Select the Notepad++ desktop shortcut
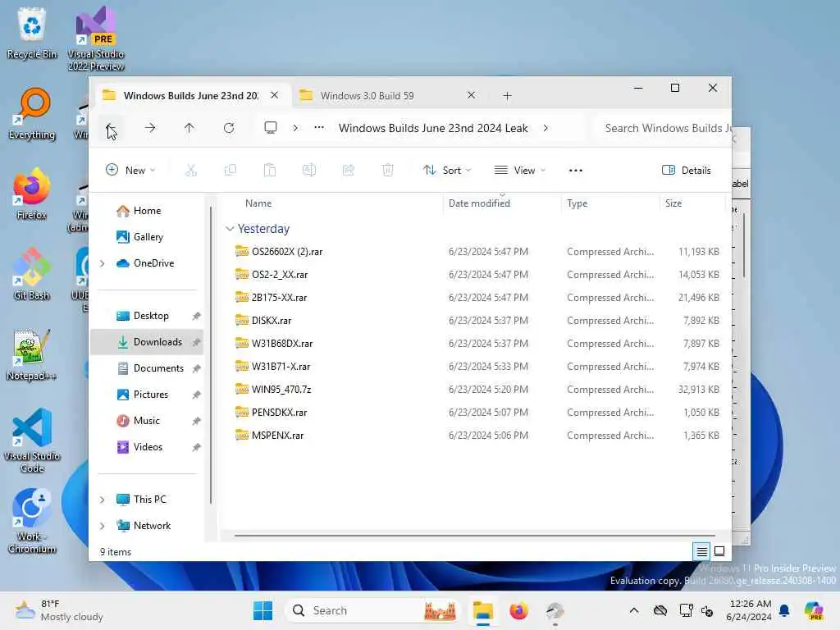840x630 pixels. 32,354
